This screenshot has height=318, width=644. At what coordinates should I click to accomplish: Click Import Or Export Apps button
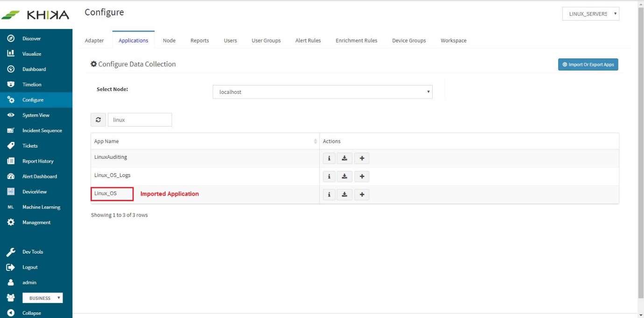[x=588, y=64]
